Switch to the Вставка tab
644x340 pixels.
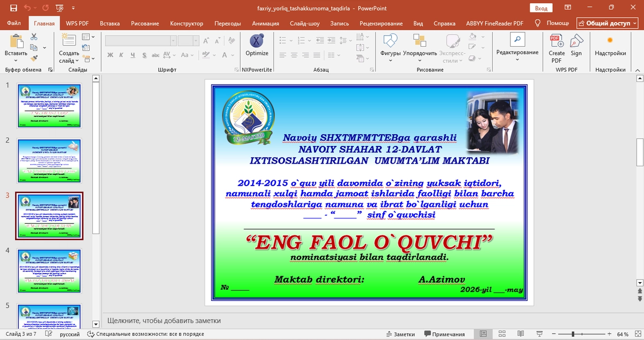(x=109, y=24)
